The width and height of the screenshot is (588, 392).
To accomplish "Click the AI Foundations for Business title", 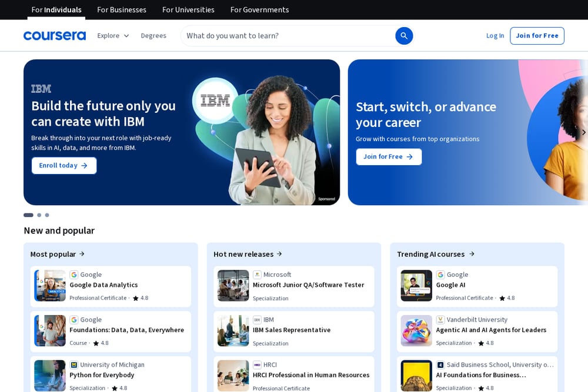I will tap(481, 375).
